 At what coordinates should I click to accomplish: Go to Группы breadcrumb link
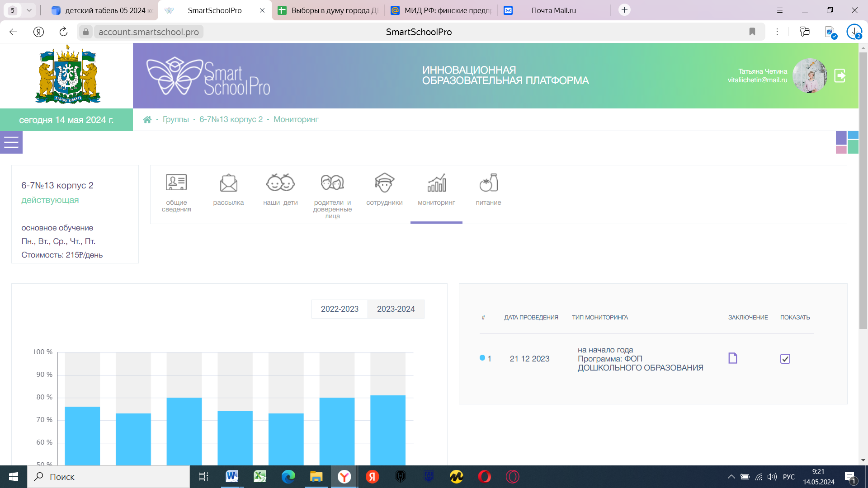(176, 119)
